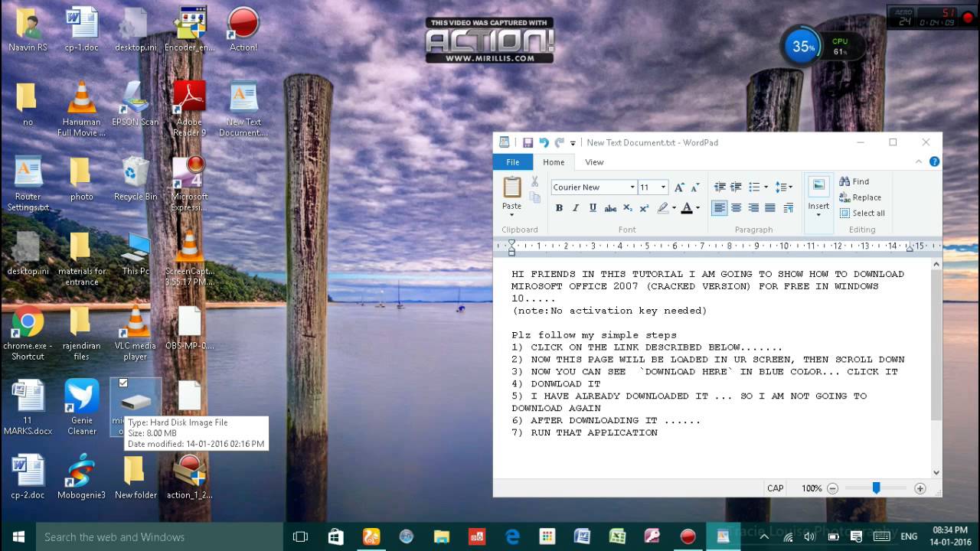Click the text highlight color marker
The image size is (980, 551).
coord(663,208)
